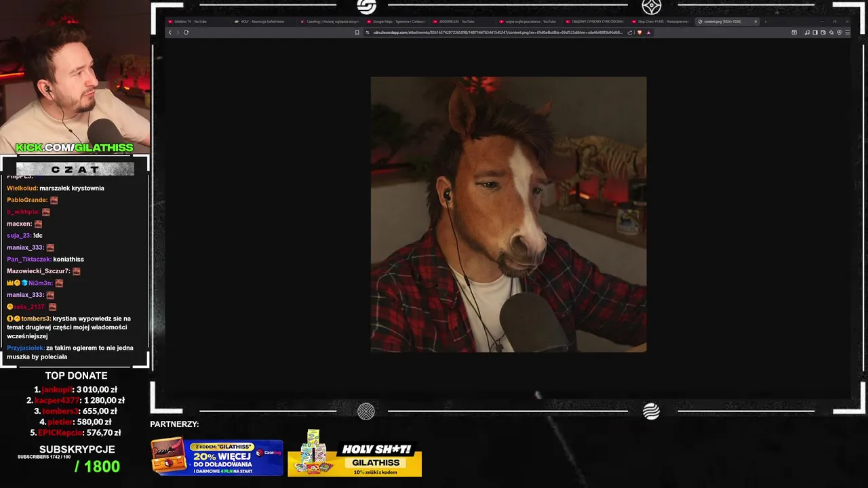868x488 pixels.
Task: Open a new browser tab with plus
Action: 765,22
